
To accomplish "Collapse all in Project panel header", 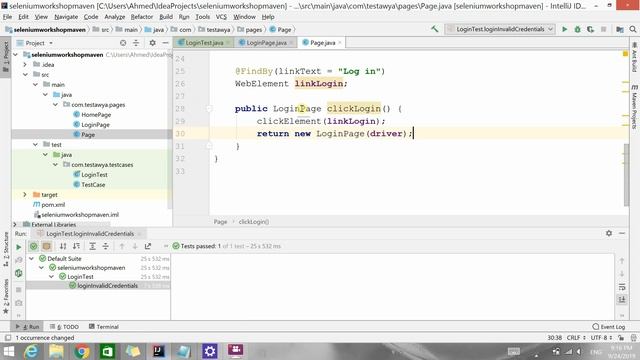I will click(x=136, y=43).
